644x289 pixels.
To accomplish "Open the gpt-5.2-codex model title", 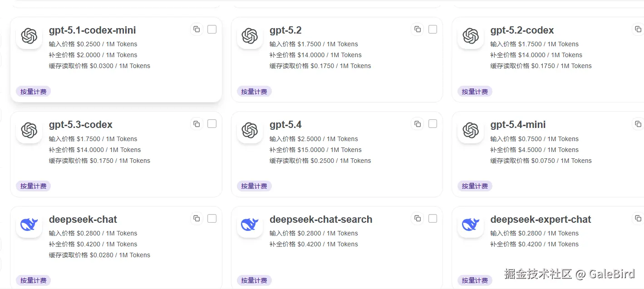I will click(x=522, y=30).
